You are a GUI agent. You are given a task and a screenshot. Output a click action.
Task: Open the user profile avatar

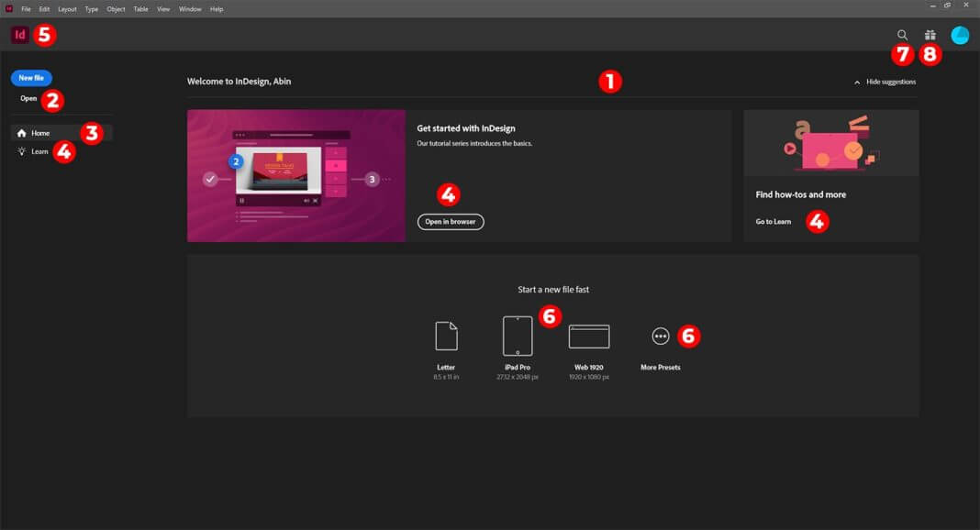click(960, 35)
